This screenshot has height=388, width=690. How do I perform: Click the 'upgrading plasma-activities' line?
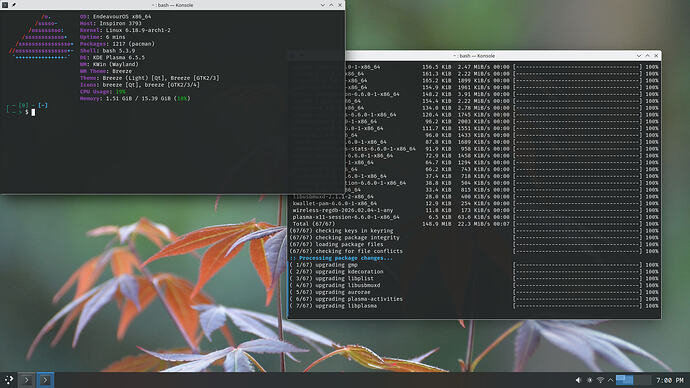tap(346, 299)
